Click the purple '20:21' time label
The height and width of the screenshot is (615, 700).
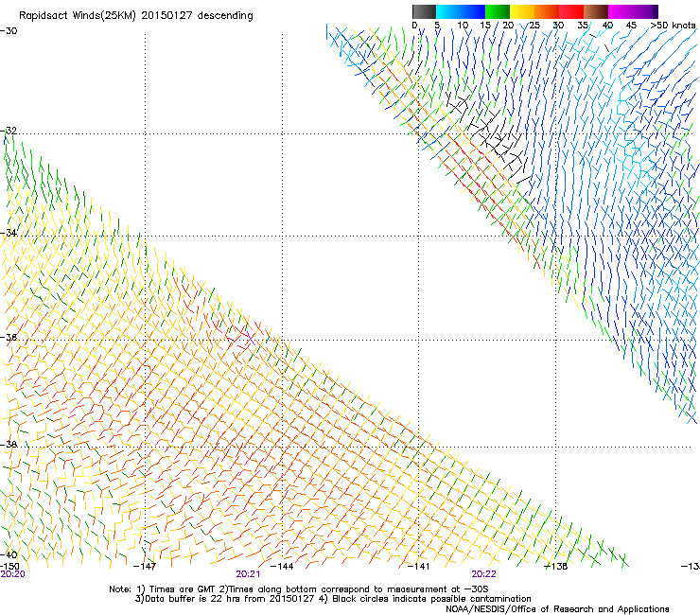[x=248, y=574]
